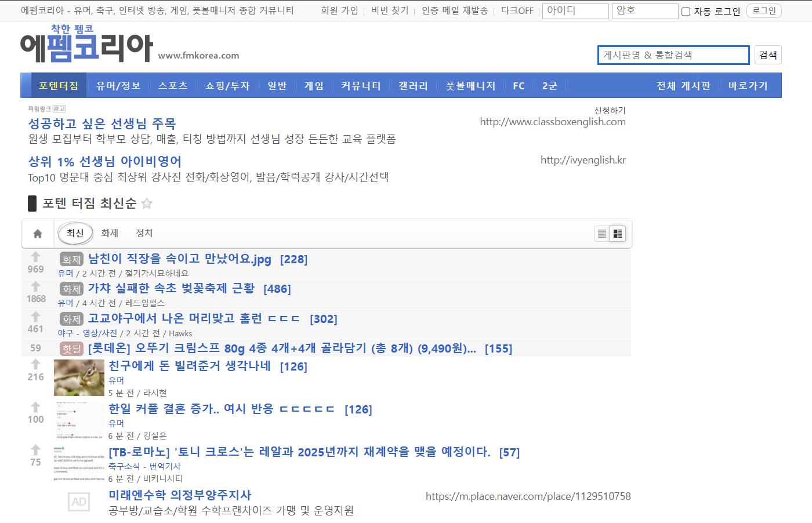Viewport: 812px width, 523px height.
Task: Open the 축구소식 - 번역기사 category link
Action: [144, 466]
